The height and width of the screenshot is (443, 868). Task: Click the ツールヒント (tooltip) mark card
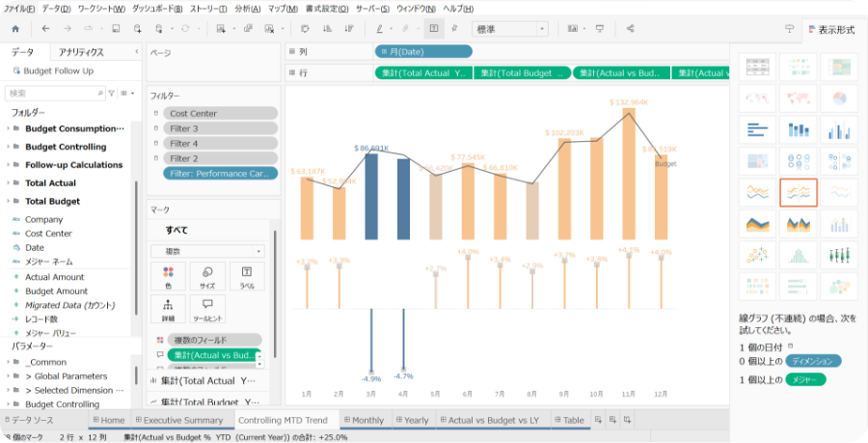pos(207,309)
